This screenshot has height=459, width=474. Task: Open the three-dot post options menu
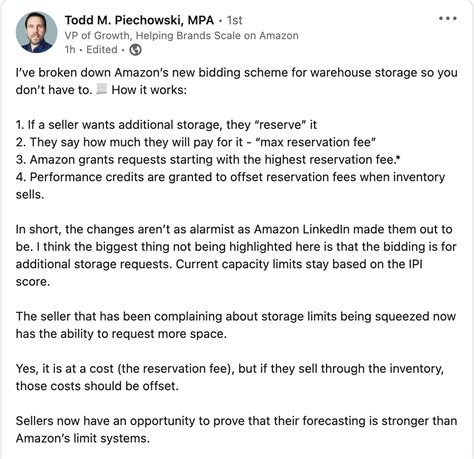448,18
